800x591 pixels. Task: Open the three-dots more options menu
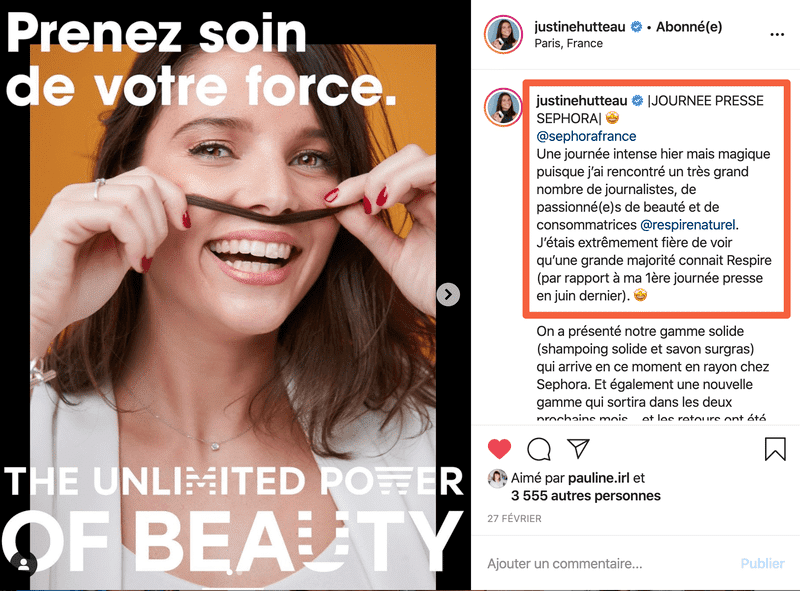click(777, 35)
